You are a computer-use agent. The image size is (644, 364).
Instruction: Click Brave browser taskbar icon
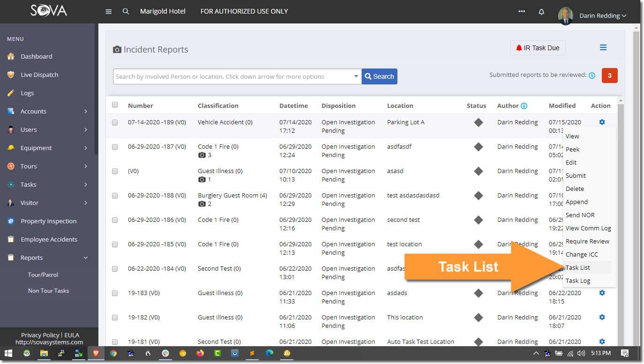pyautogui.click(x=96, y=353)
